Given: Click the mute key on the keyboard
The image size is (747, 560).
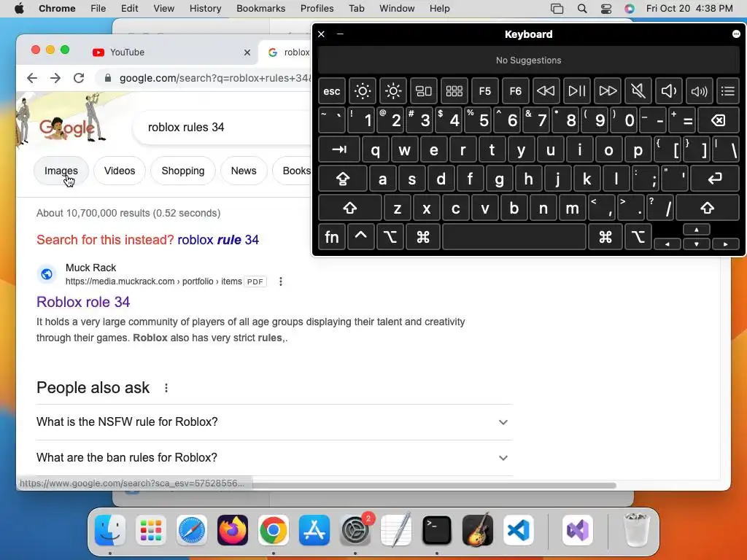Looking at the screenshot, I should (x=638, y=91).
